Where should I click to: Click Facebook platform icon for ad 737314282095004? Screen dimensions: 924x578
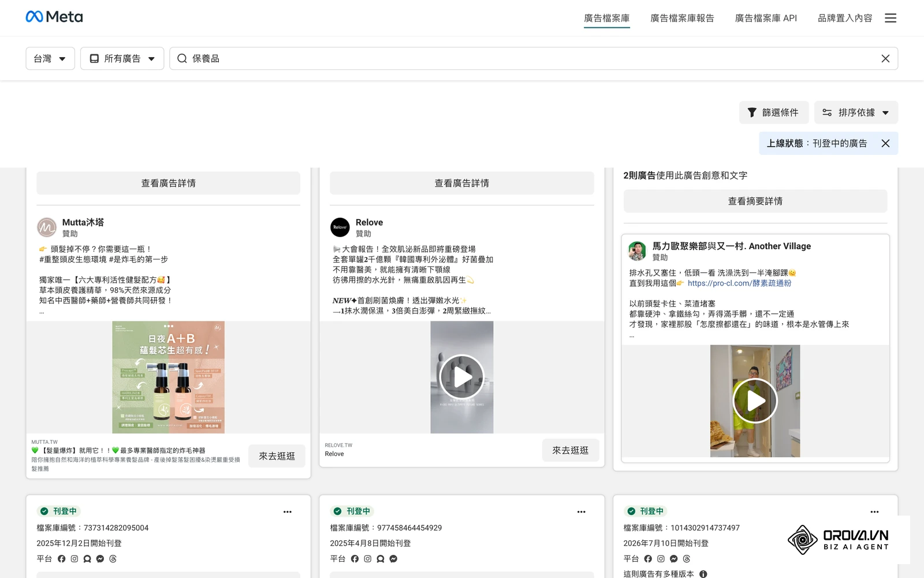coord(62,559)
